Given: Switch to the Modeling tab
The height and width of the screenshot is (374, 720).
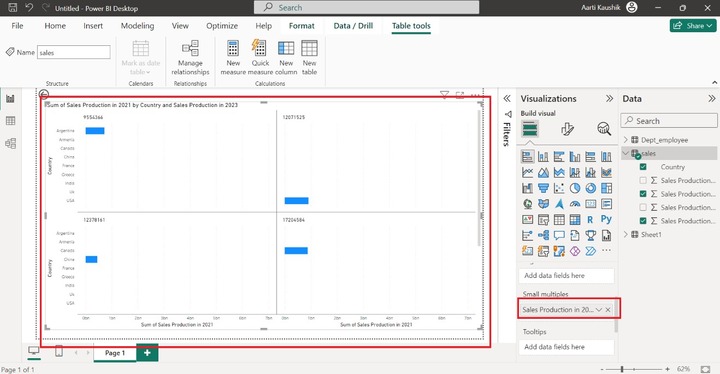Looking at the screenshot, I should pos(137,26).
